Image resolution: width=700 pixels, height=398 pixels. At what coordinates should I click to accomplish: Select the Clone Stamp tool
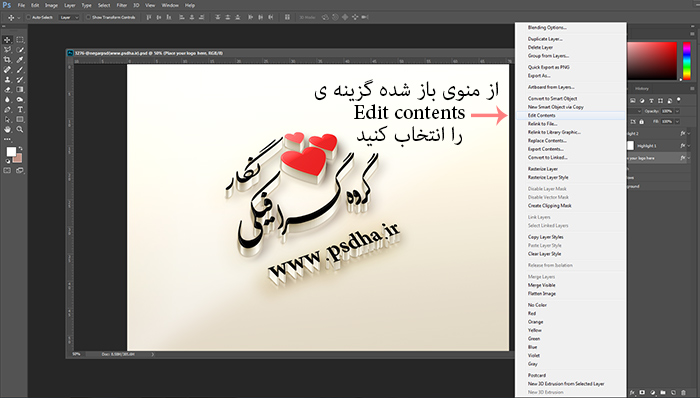pyautogui.click(x=7, y=79)
